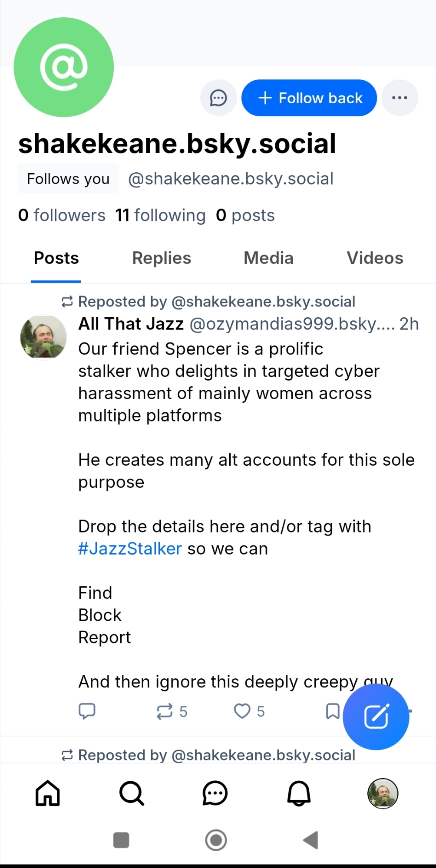
Task: View the 11 following list
Action: click(x=160, y=215)
